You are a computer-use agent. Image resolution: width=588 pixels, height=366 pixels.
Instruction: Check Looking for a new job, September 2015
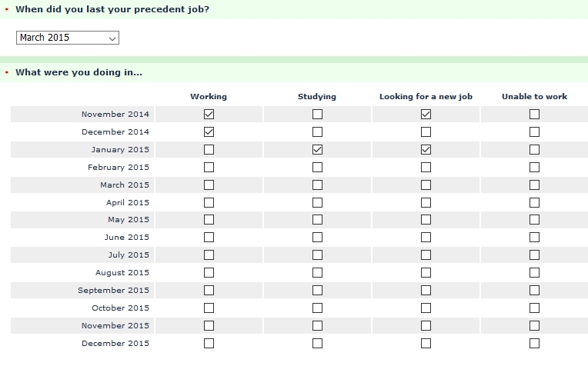pos(426,291)
